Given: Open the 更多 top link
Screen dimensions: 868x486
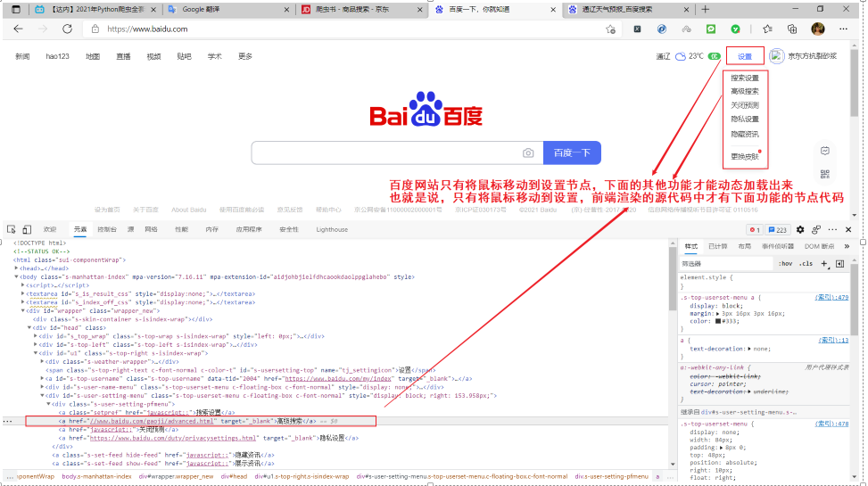Looking at the screenshot, I should tap(244, 56).
